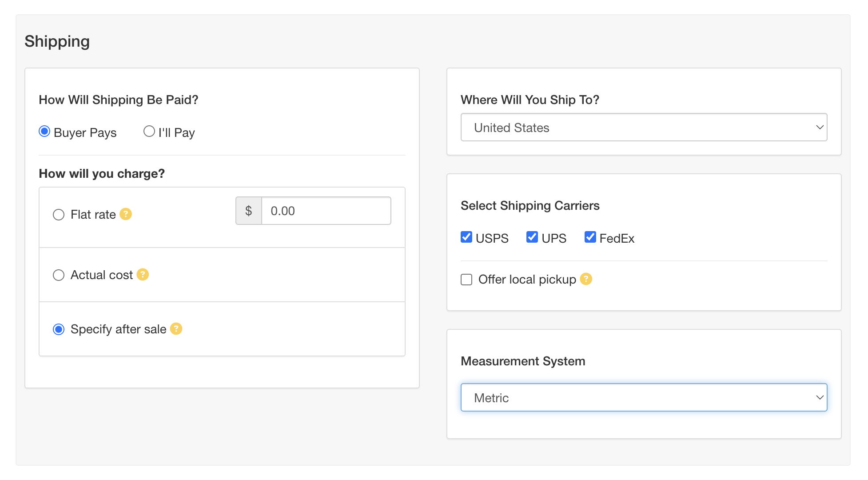Click the 'Where Will You Ship To?' heading
Screen dimensions: 868x480
(x=530, y=100)
